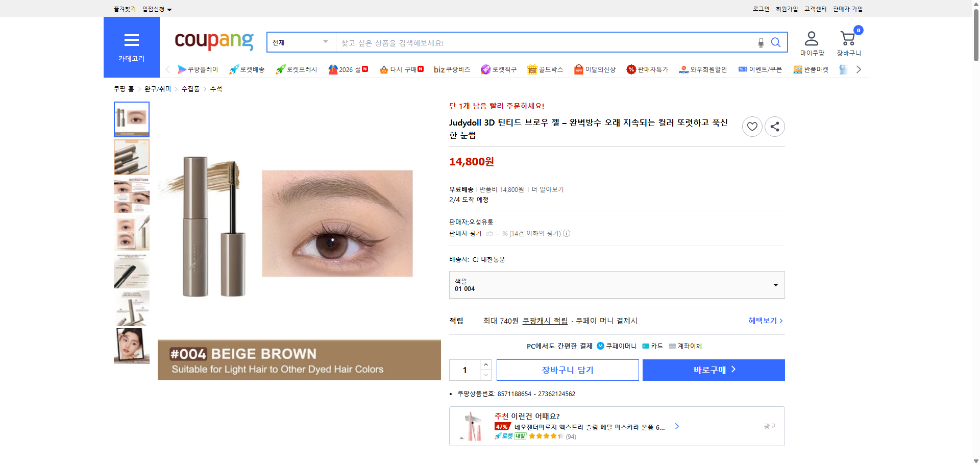The height and width of the screenshot is (465, 980).
Task: Navigate to the 수집품 breadcrumb category
Action: pyautogui.click(x=189, y=88)
